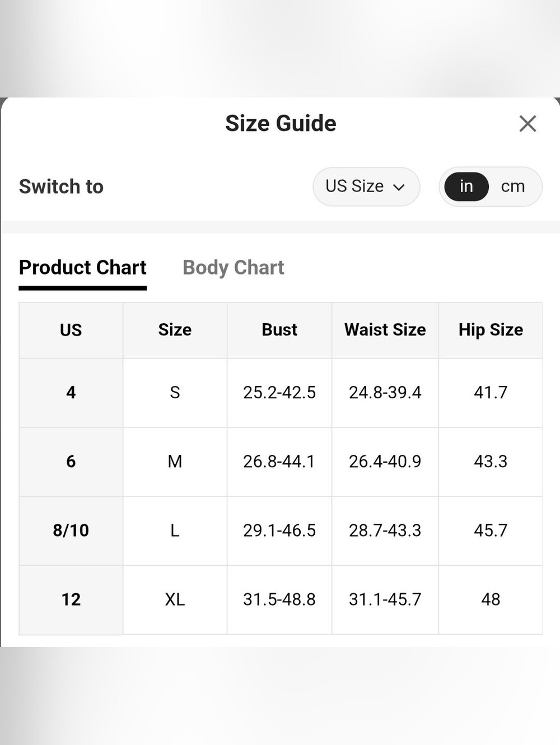Click hip value 43.3

[x=491, y=462]
